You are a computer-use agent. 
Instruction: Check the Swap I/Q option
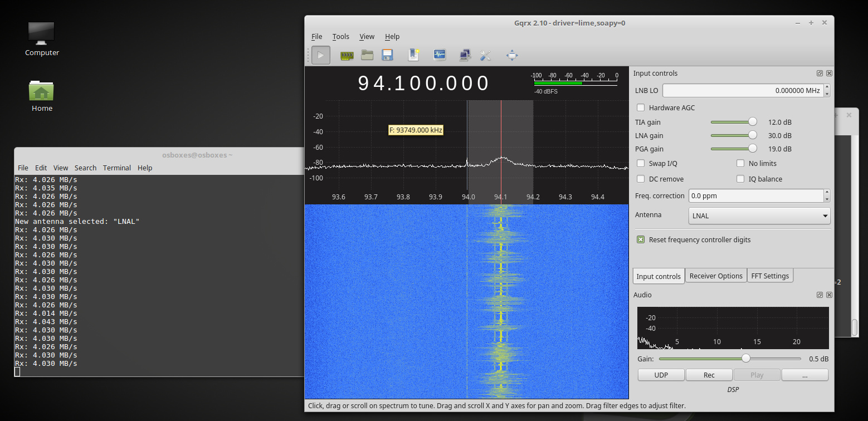641,163
